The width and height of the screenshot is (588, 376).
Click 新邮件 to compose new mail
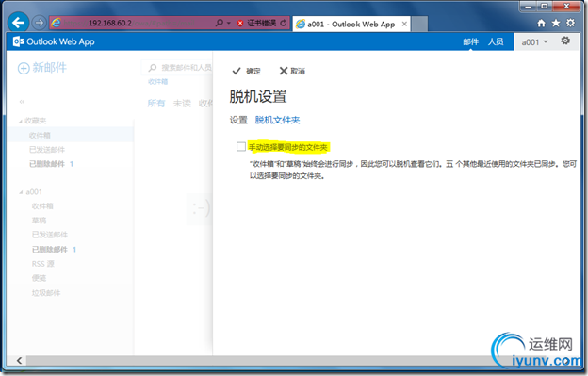click(42, 68)
